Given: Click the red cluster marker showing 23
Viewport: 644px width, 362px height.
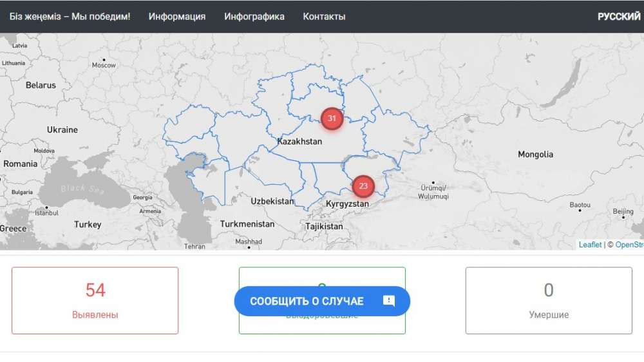Looking at the screenshot, I should [363, 186].
